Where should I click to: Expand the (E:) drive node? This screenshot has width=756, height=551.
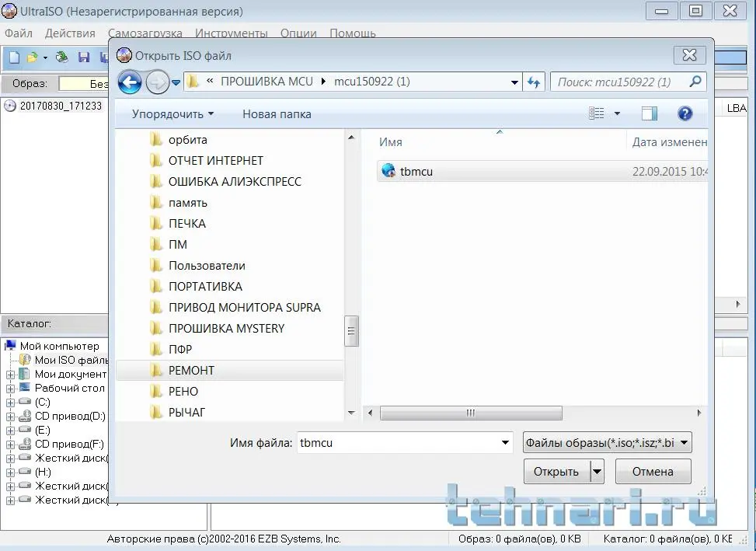[10, 430]
